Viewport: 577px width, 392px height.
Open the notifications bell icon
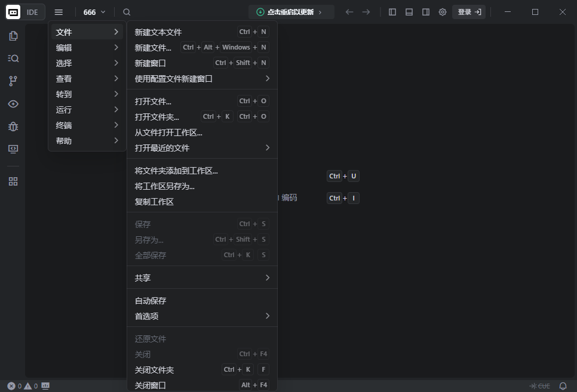pyautogui.click(x=563, y=386)
